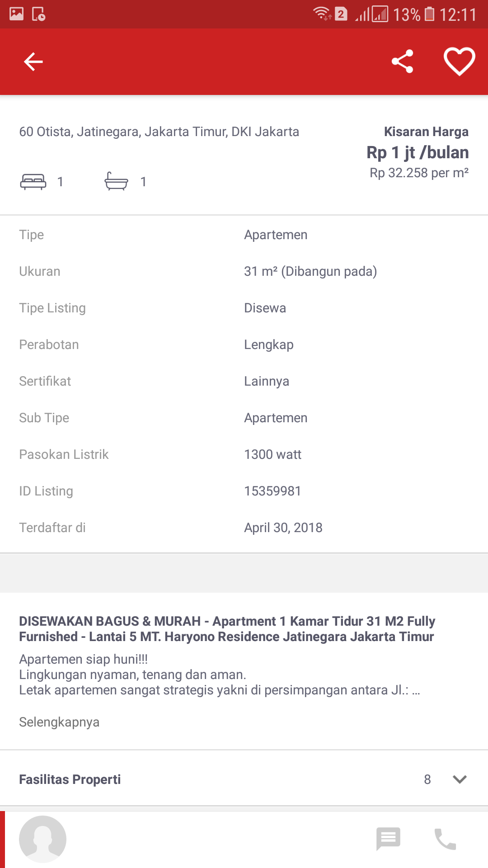The image size is (488, 868).
Task: Tap the facilities count 8
Action: pos(427,779)
